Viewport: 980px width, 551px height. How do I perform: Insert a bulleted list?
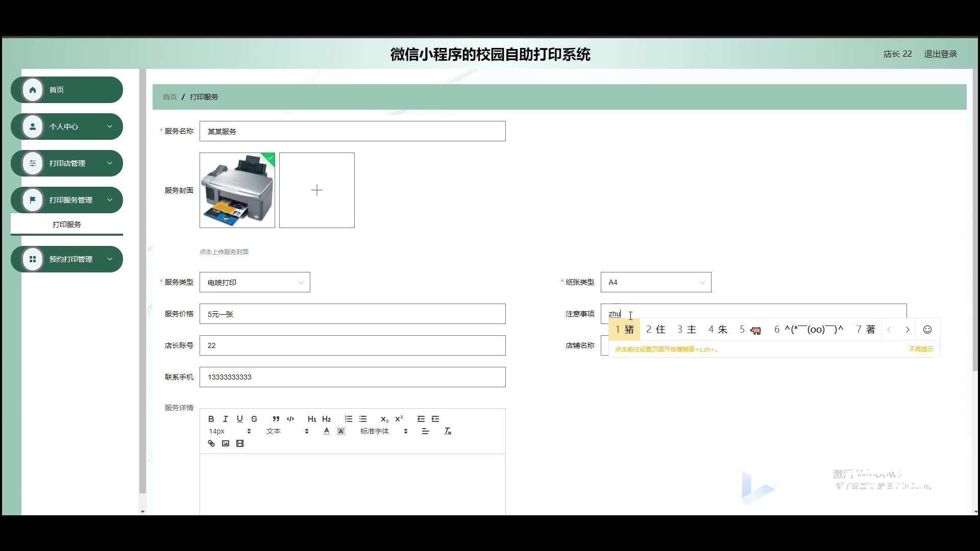(x=363, y=419)
